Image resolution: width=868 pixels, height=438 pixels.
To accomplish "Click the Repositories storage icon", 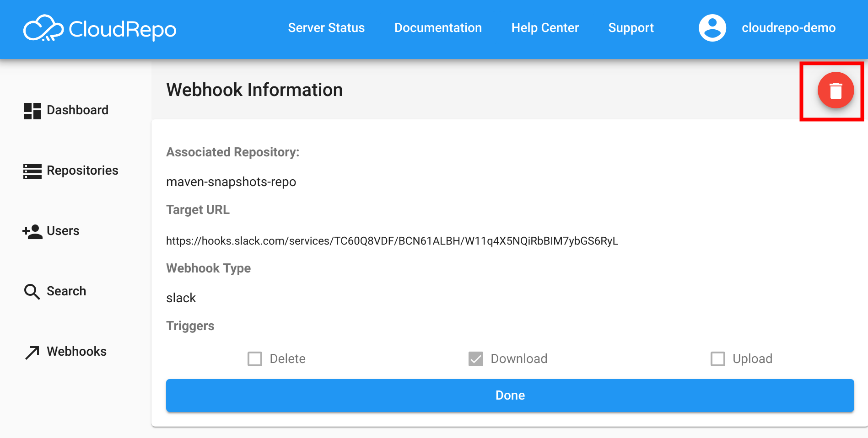I will pos(32,171).
